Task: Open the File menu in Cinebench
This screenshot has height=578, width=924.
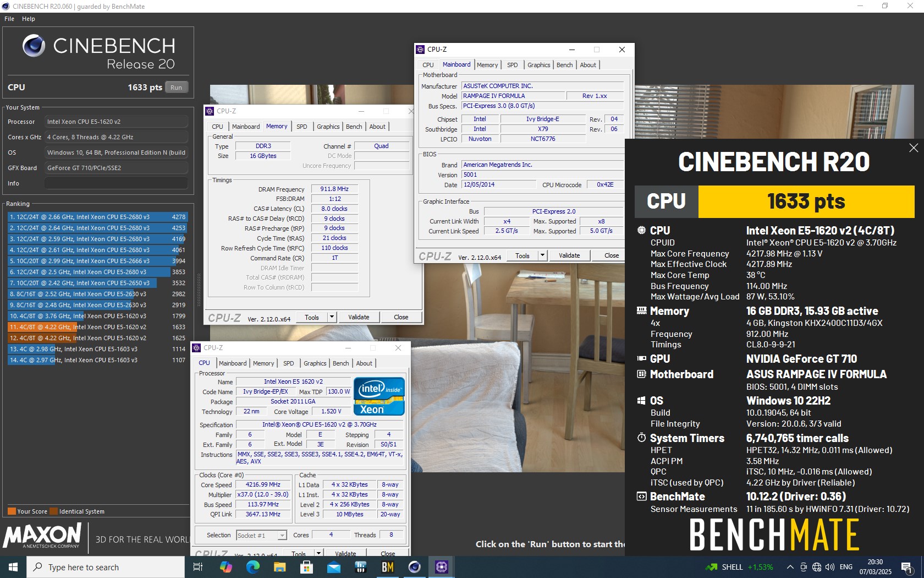Action: click(9, 19)
